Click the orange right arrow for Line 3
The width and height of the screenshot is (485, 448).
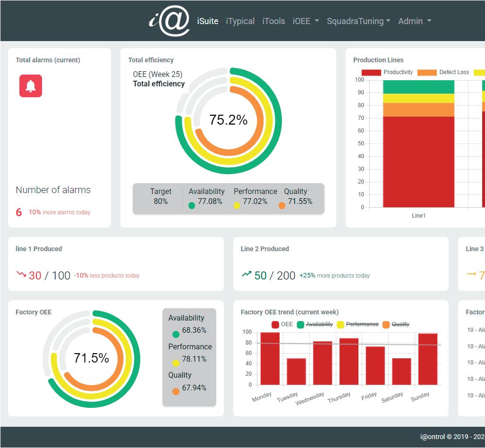click(x=471, y=274)
